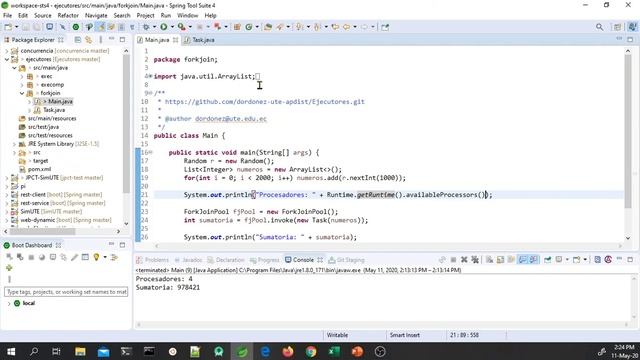Click the 'Writable' status bar entry
640x360 pixels.
pos(337,335)
